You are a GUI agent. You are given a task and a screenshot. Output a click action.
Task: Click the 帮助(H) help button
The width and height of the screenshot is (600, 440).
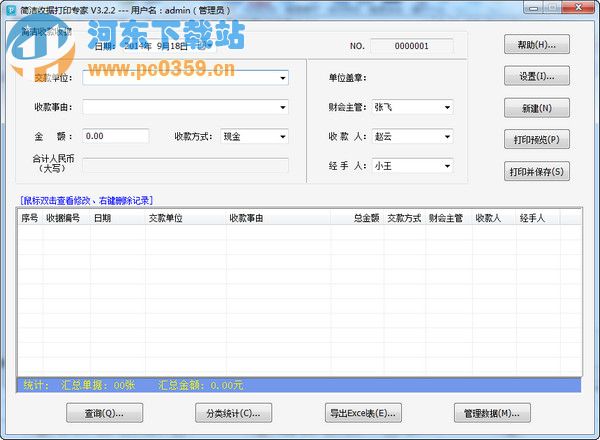pos(536,45)
